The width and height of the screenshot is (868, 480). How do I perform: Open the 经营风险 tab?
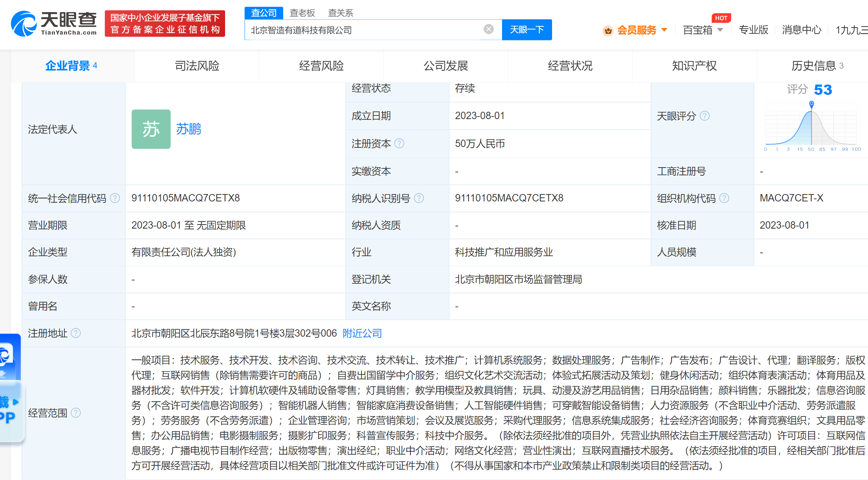(321, 66)
